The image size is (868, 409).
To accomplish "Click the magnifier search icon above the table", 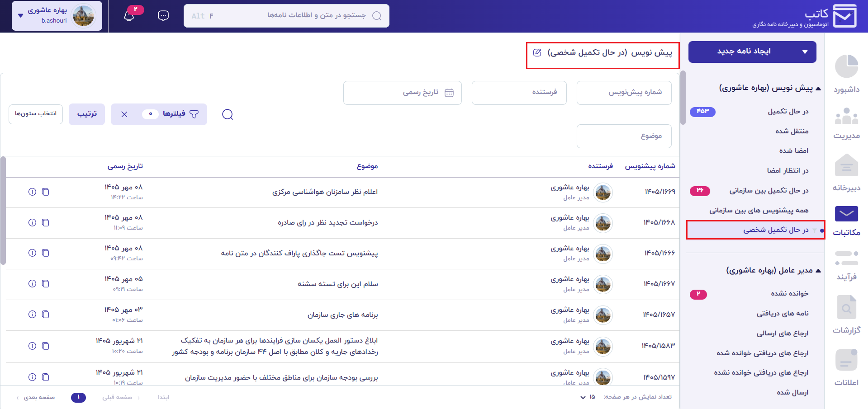I will tap(228, 114).
